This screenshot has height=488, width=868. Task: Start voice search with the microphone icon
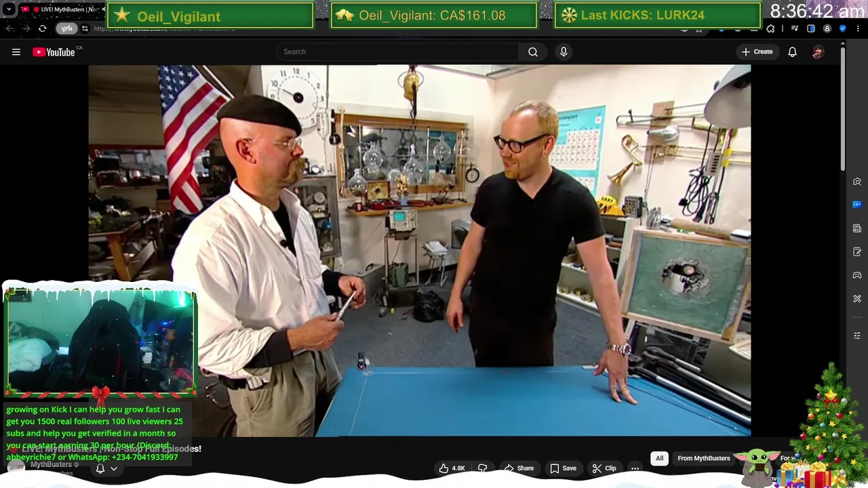[x=564, y=52]
